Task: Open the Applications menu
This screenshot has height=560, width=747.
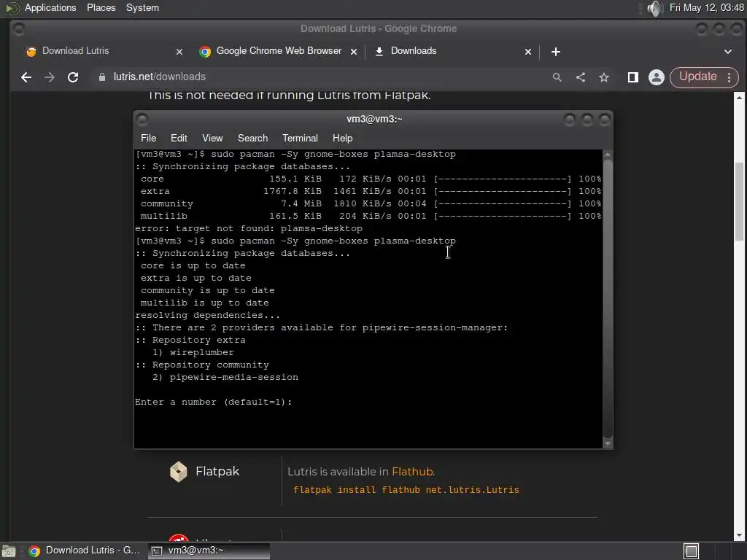Action: pos(50,7)
